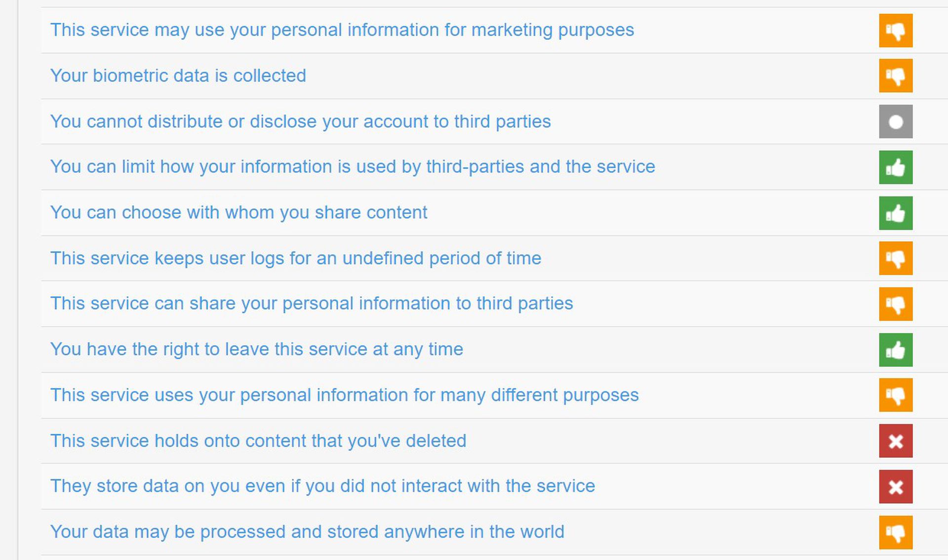Open 'This service holds onto content that you've deleted'
The width and height of the screenshot is (948, 560).
(258, 441)
